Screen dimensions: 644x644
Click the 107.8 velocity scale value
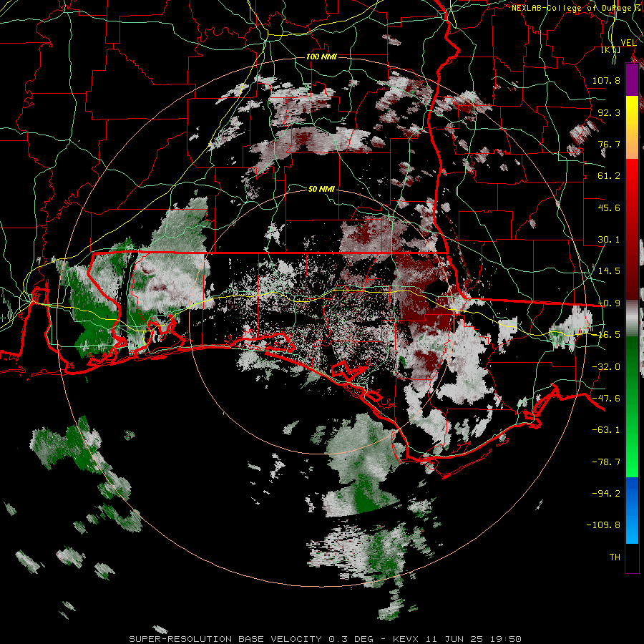click(606, 80)
